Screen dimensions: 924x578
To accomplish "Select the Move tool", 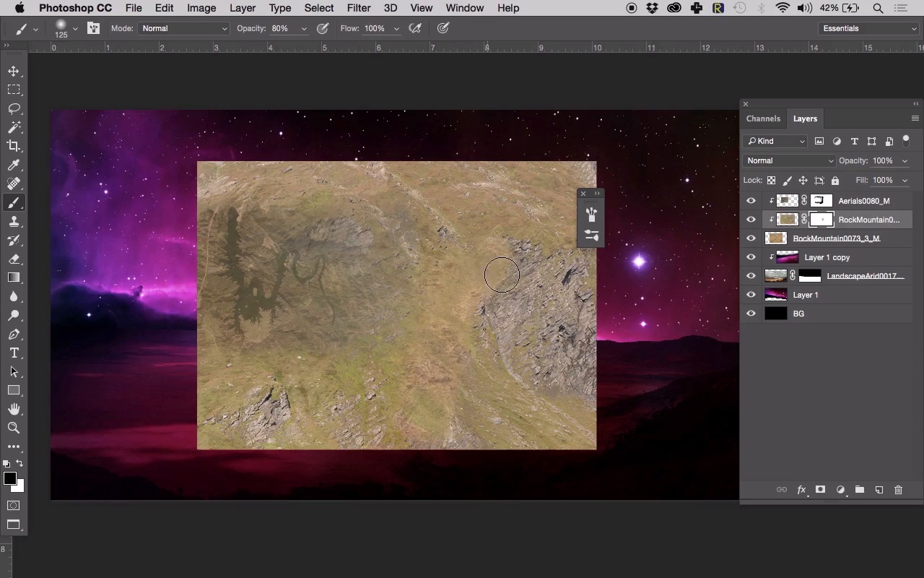I will click(x=14, y=71).
